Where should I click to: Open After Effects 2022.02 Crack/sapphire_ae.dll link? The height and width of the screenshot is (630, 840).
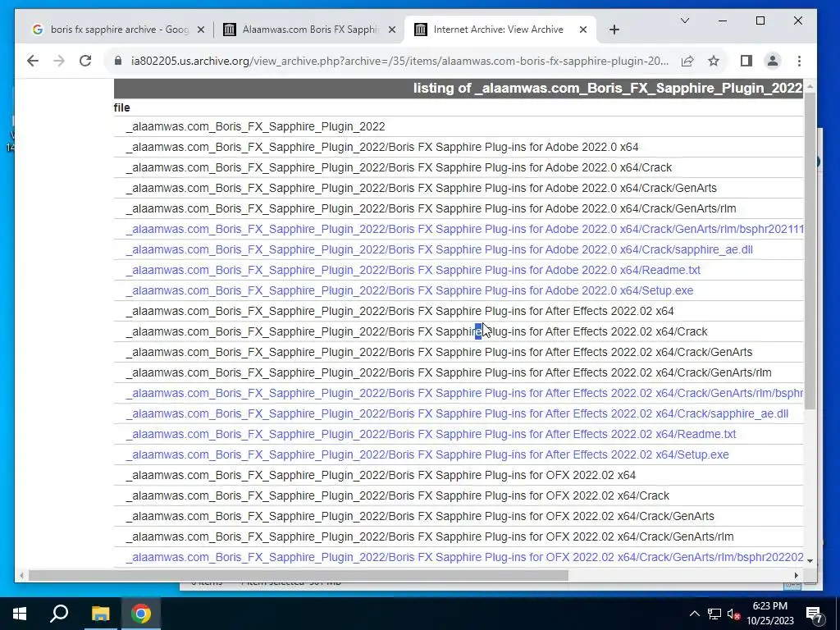pos(457,413)
